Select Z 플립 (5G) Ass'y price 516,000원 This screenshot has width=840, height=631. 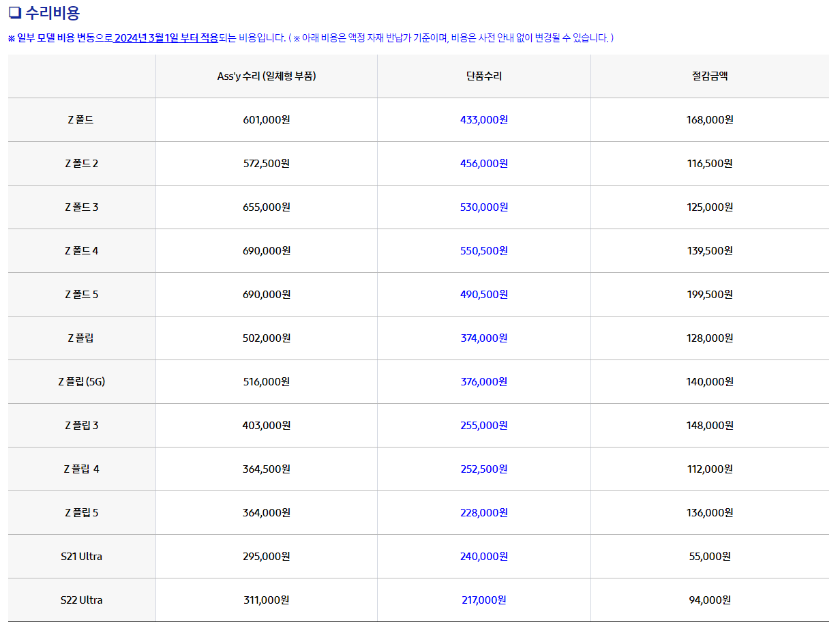pos(267,382)
